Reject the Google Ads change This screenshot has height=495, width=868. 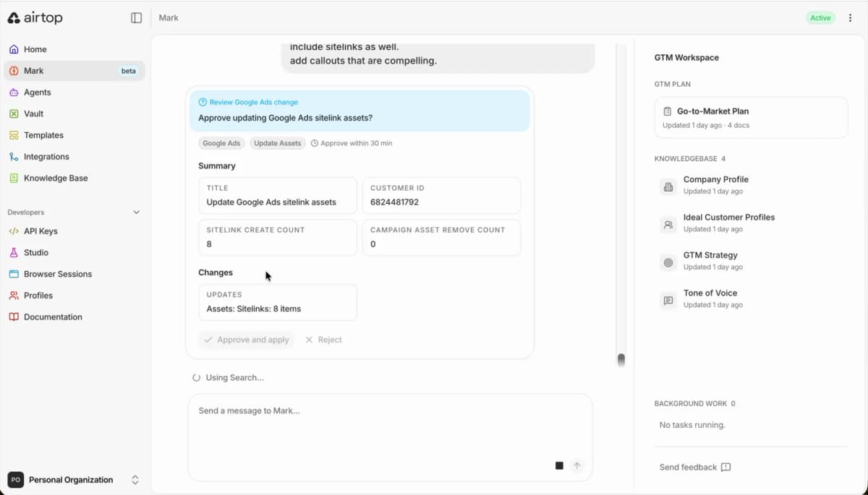pyautogui.click(x=323, y=340)
